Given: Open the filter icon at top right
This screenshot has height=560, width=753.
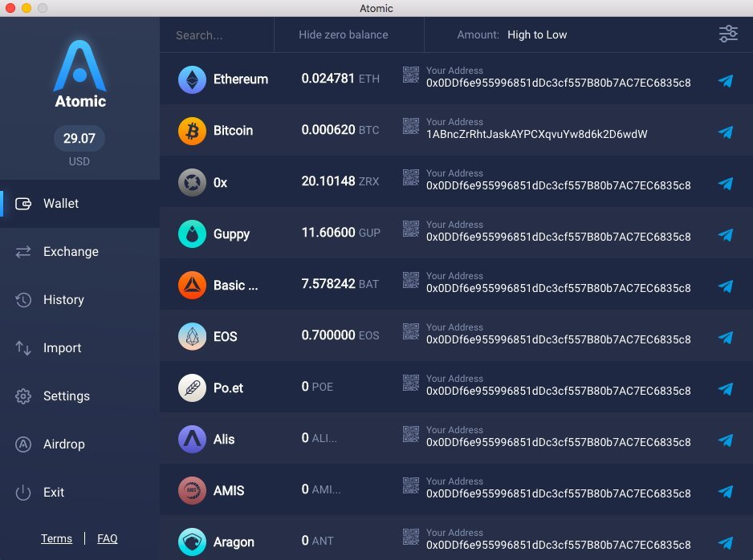Looking at the screenshot, I should (x=728, y=34).
